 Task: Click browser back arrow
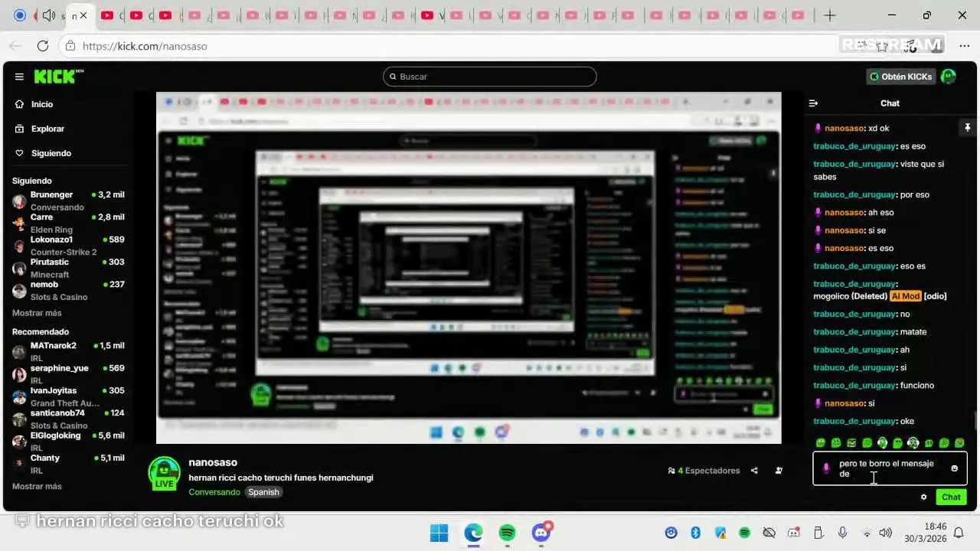pyautogui.click(x=15, y=46)
